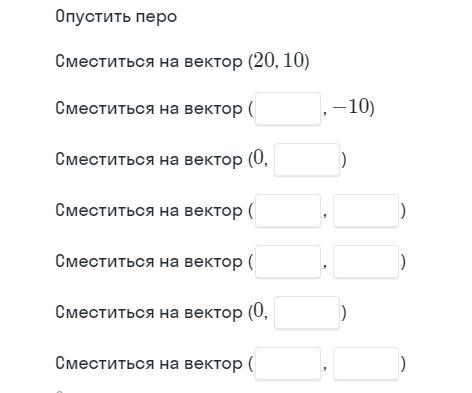This screenshot has height=393, width=472.
Task: Activate the x field in the last vector line
Action: coord(288,364)
